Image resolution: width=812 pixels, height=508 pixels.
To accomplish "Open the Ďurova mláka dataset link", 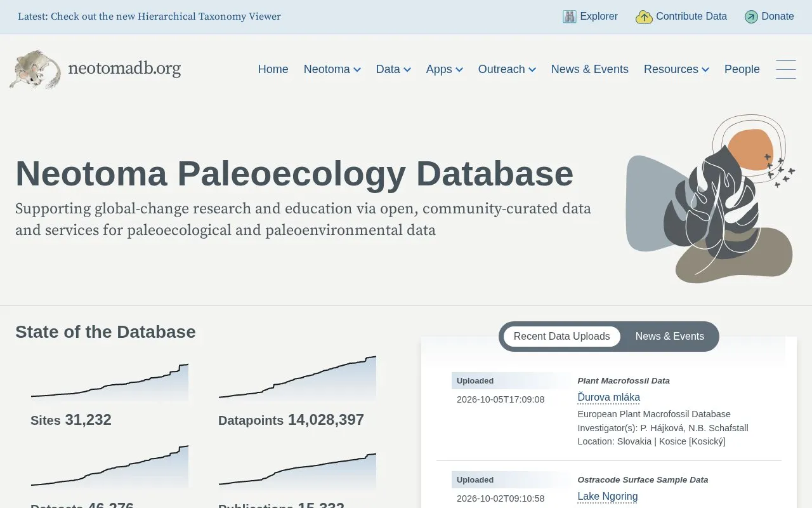I will pos(608,398).
